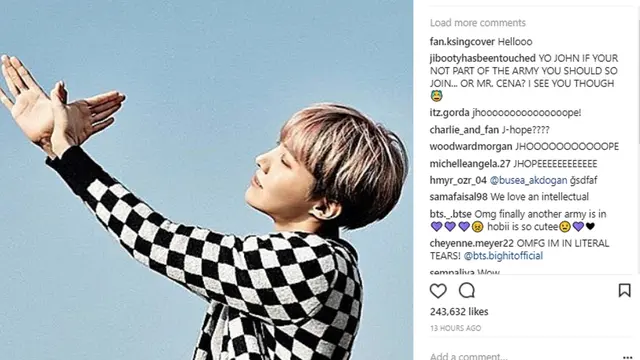Open charlie_and_fan profile
Viewport: 640px width, 360px height.
(464, 130)
